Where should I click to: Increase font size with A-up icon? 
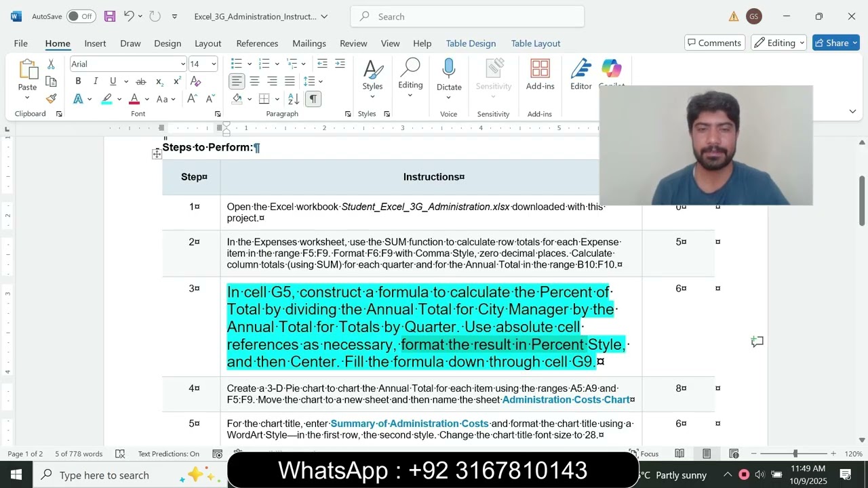tap(192, 99)
